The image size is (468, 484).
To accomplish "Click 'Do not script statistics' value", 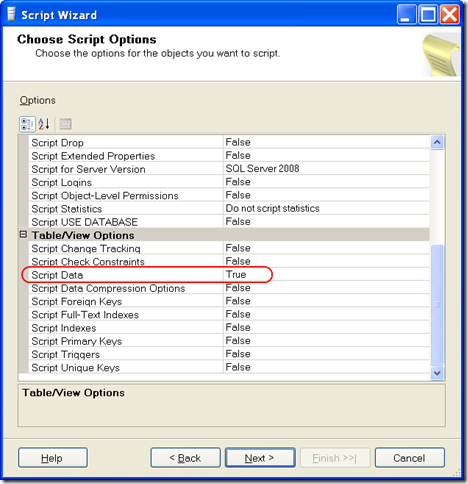I will 272,208.
